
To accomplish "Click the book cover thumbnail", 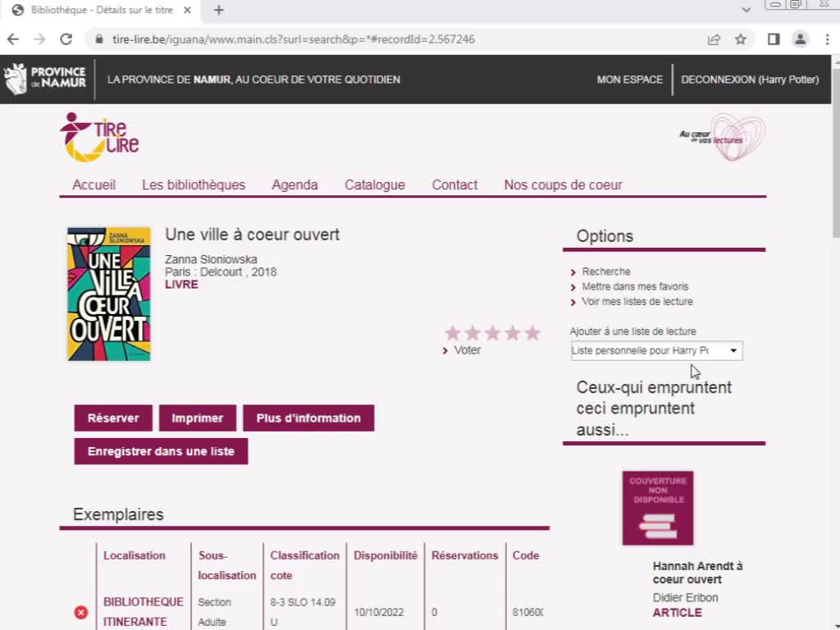I will click(x=109, y=294).
